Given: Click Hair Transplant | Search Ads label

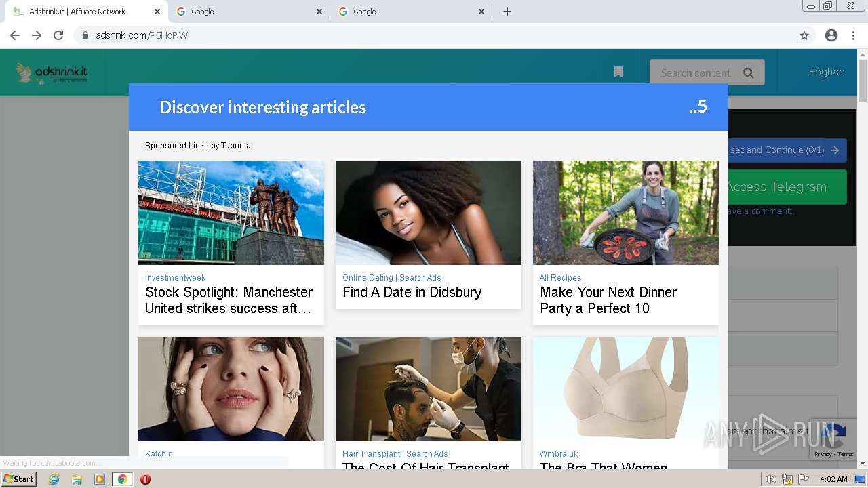Looking at the screenshot, I should [x=395, y=454].
